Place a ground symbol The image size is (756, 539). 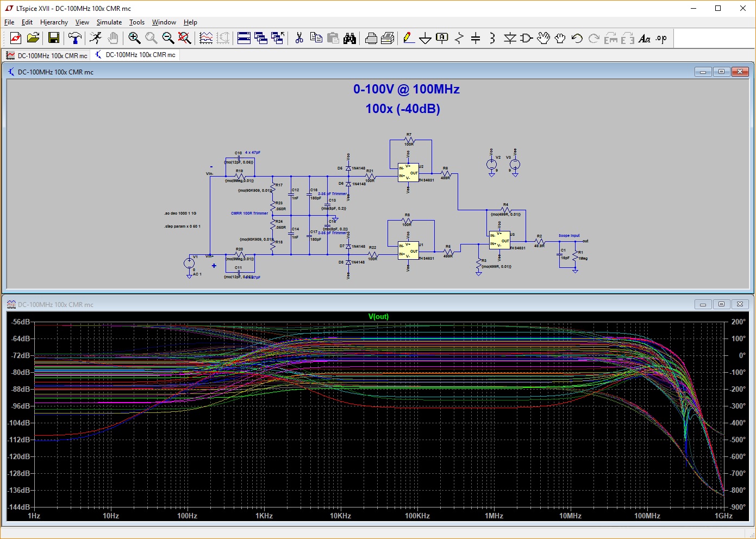point(425,38)
